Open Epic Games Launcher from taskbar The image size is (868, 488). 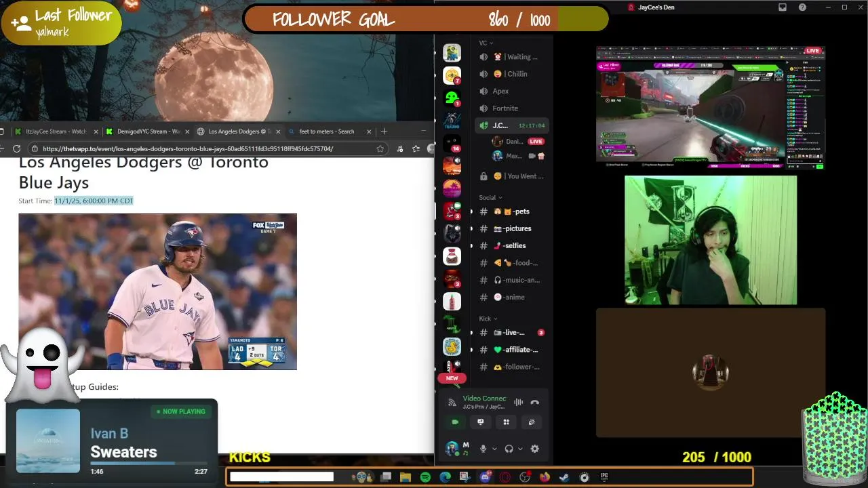pos(604,477)
